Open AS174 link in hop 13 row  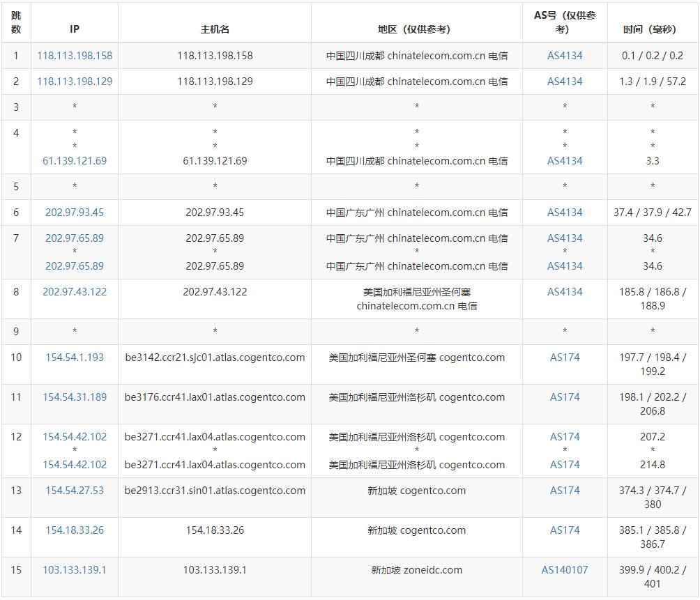click(x=565, y=491)
